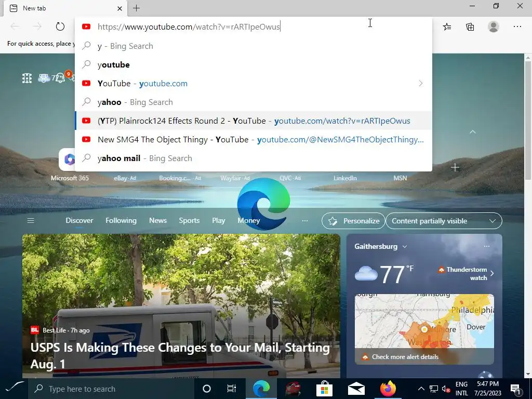
Task: Click the back navigation arrow
Action: (x=15, y=26)
